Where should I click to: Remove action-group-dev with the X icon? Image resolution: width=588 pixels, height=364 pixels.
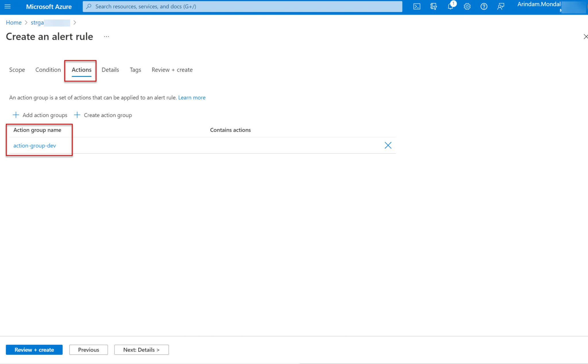click(x=388, y=145)
